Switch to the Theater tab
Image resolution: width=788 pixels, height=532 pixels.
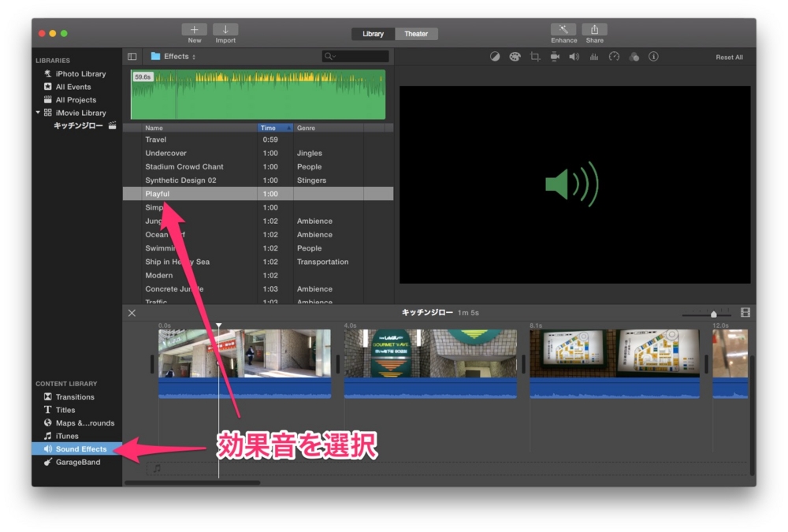coord(416,34)
